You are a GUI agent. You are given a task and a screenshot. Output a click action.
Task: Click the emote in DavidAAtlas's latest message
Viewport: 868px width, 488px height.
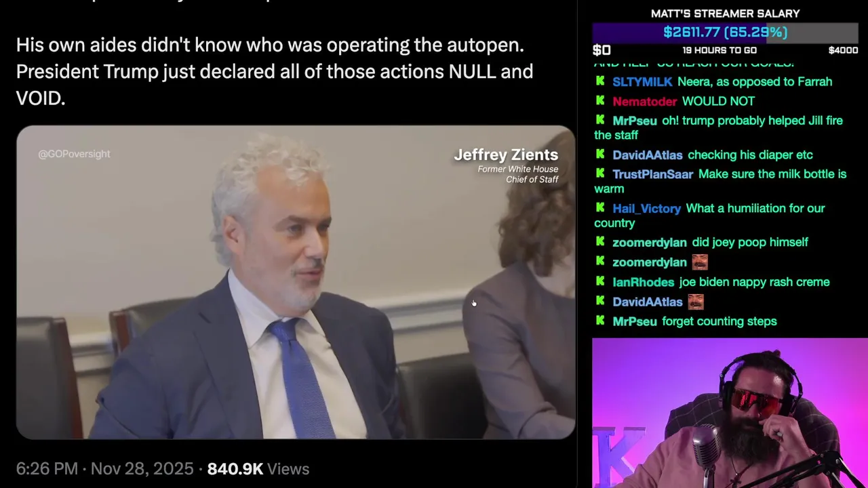click(x=696, y=302)
